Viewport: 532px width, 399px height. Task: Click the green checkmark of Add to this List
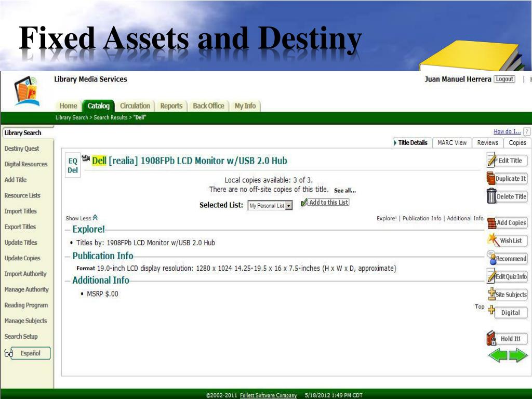coord(304,203)
